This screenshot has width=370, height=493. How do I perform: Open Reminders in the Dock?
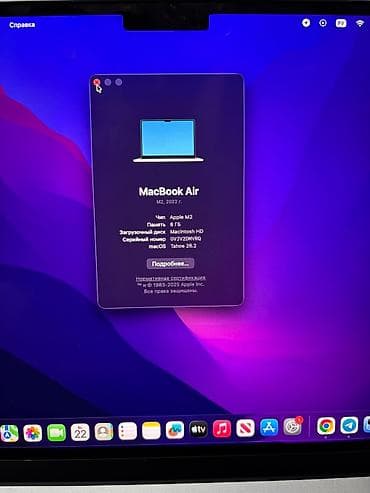point(128,431)
